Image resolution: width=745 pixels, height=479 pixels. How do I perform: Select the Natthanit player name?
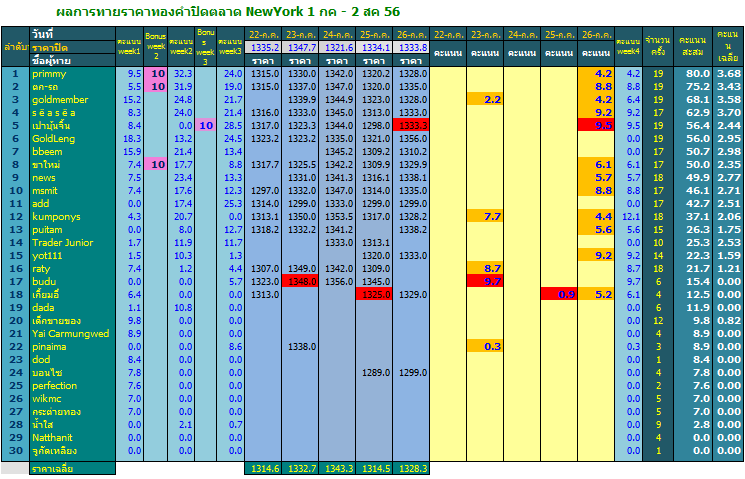click(x=52, y=437)
